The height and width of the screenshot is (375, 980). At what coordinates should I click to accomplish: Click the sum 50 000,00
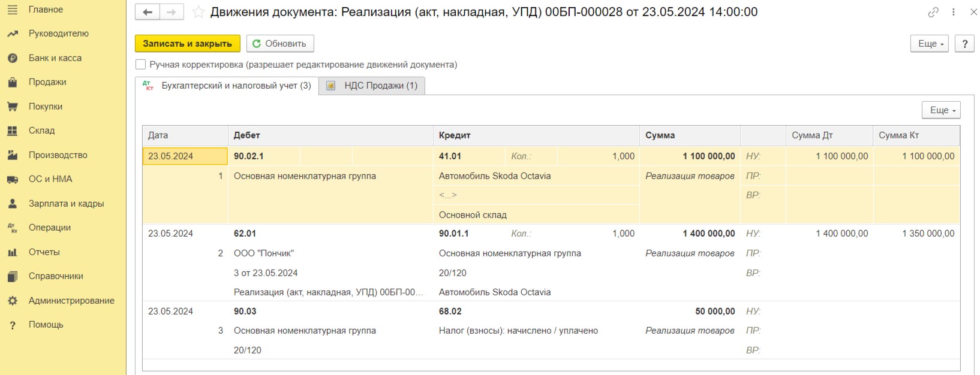(x=715, y=312)
